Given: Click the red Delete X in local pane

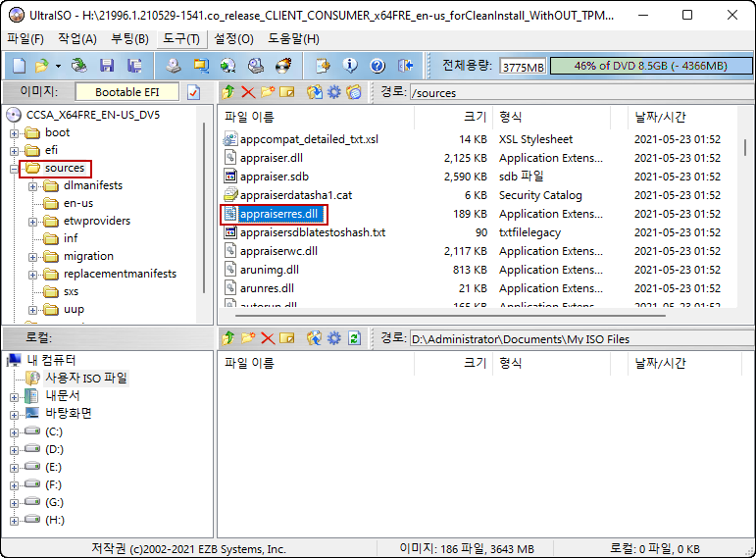Looking at the screenshot, I should point(268,338).
